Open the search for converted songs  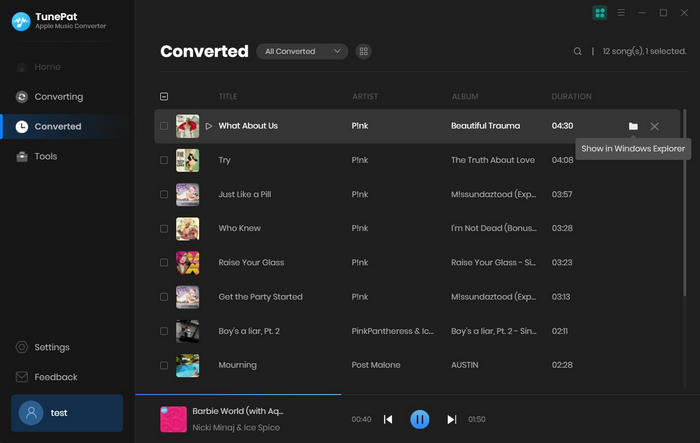point(577,51)
